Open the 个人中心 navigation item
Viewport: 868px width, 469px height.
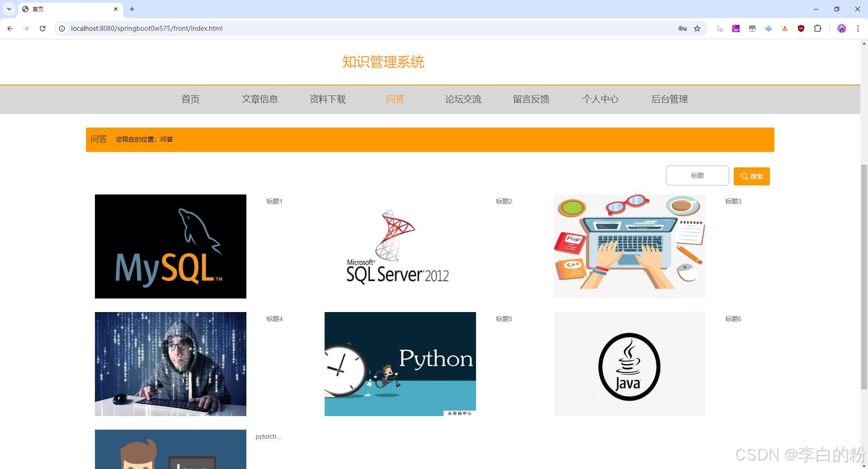coord(600,99)
